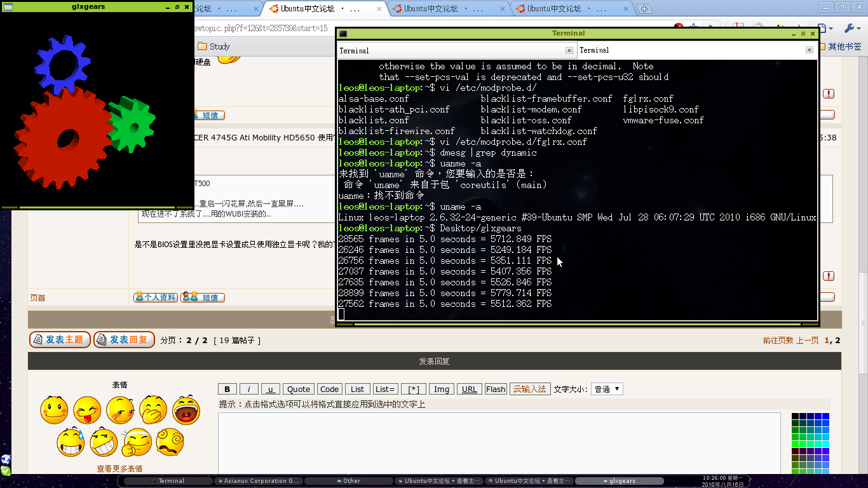
Task: Insert the blushing emoticon
Action: (120, 410)
